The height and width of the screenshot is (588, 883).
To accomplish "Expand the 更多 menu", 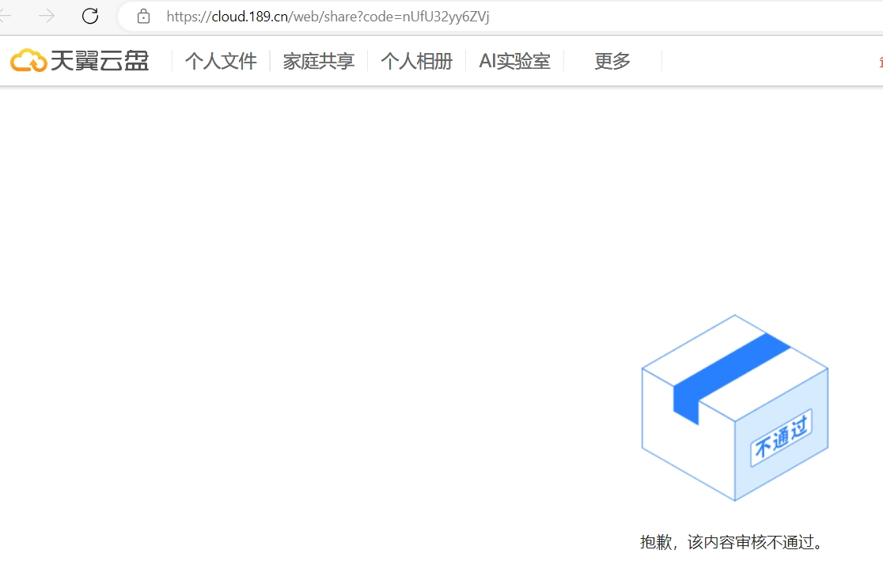I will coord(612,61).
